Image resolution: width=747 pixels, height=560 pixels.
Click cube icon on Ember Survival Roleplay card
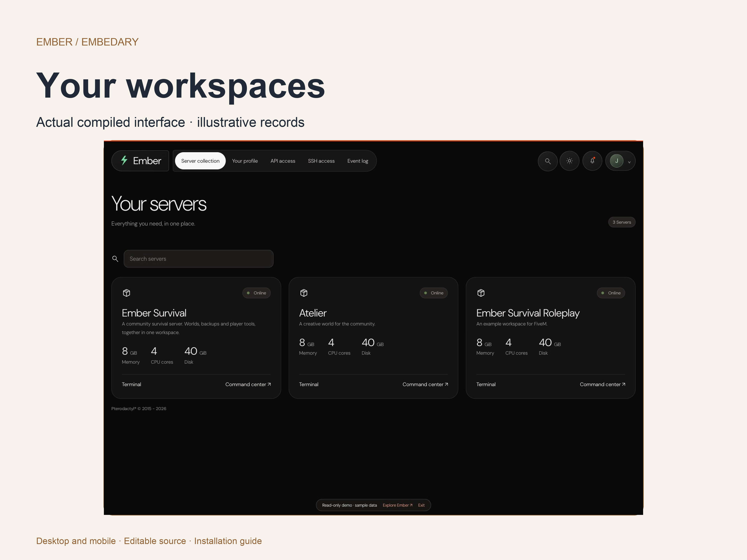pyautogui.click(x=481, y=293)
